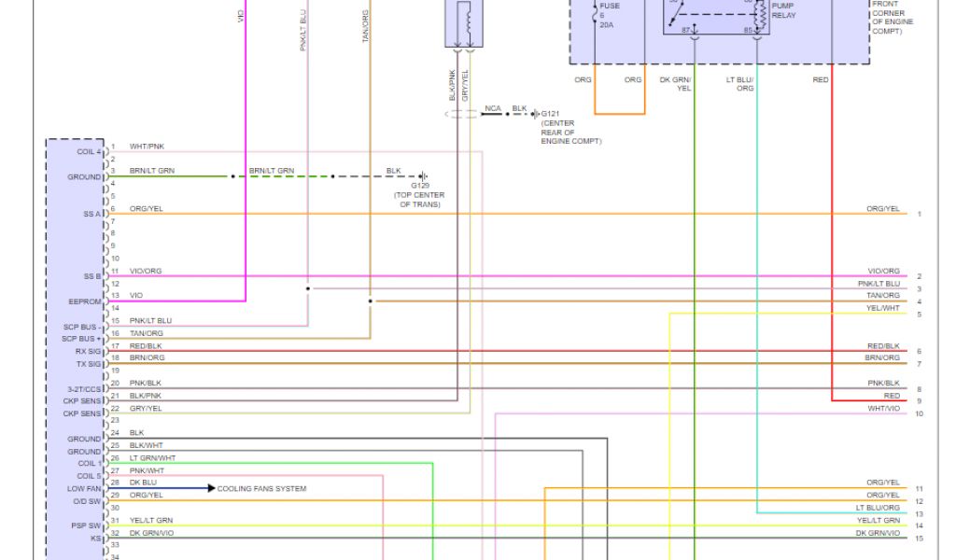Select the DK GRN/YEL label under relay
The height and width of the screenshot is (560, 956).
tap(675, 84)
